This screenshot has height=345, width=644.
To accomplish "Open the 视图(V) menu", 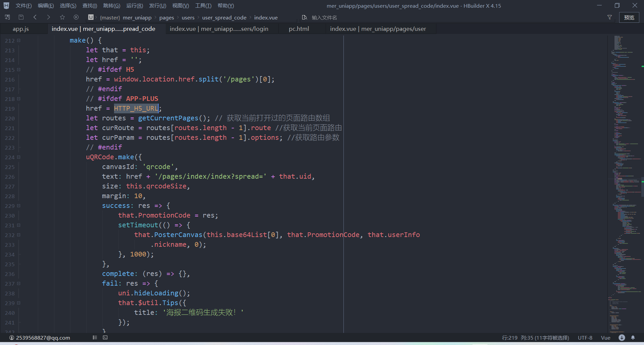I will pos(180,6).
